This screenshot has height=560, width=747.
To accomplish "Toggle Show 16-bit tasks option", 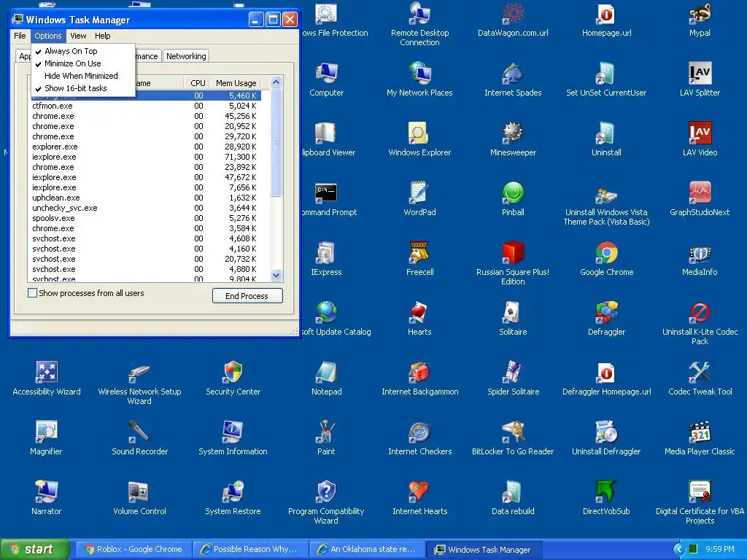I will [x=83, y=88].
